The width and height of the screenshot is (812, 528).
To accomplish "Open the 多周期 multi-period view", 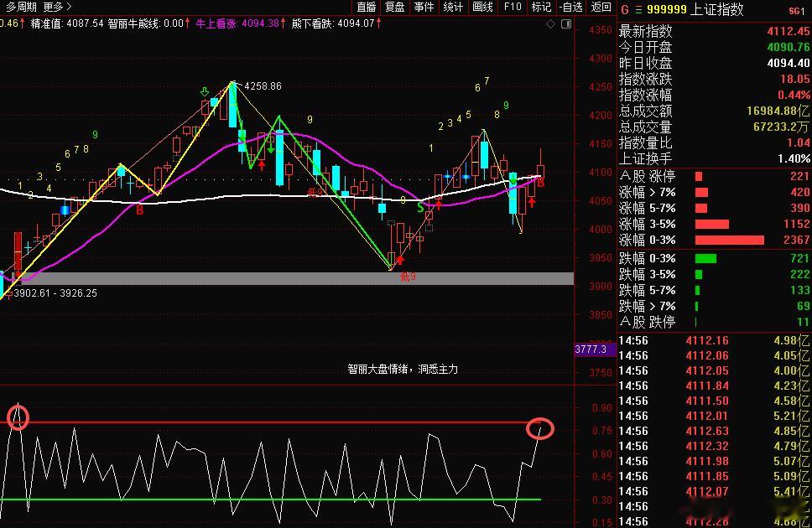I will coord(21,7).
